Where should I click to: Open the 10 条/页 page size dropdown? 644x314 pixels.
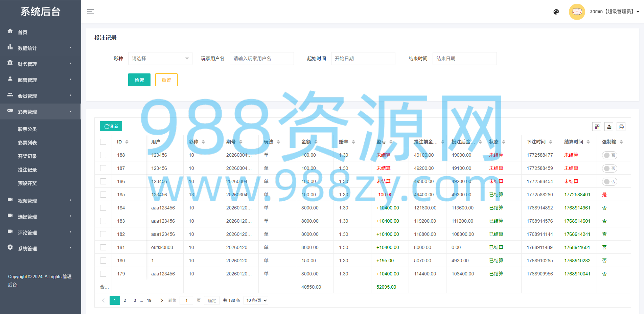pos(256,300)
